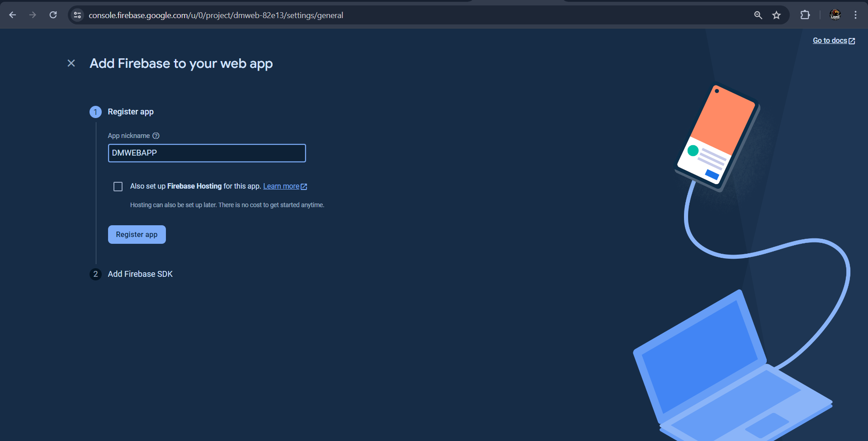Click the App nickname help icon
Image resolution: width=868 pixels, height=441 pixels.
156,136
